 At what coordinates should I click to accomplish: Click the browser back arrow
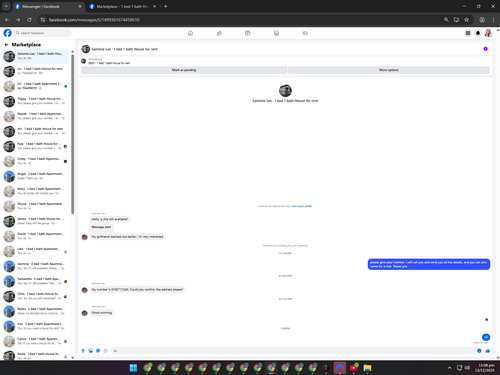[x=7, y=20]
